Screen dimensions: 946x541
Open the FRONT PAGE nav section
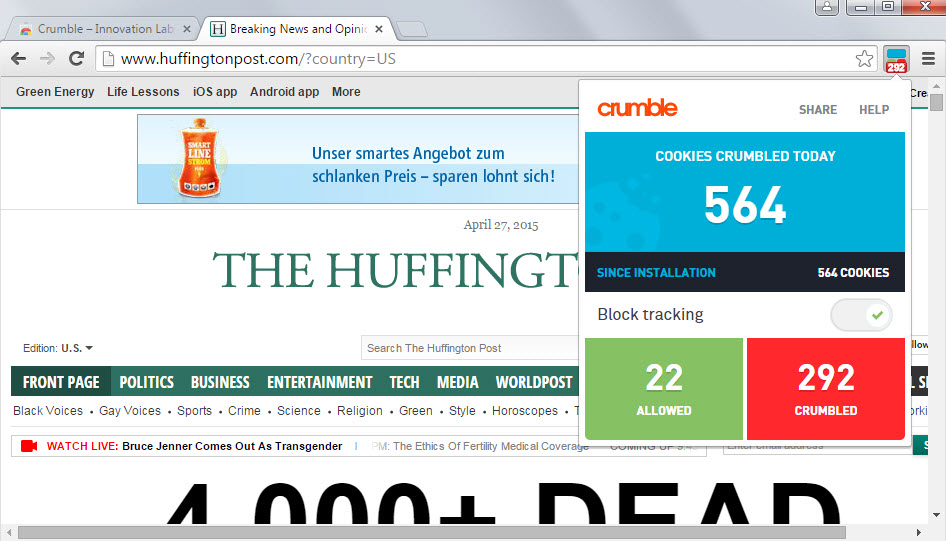61,382
